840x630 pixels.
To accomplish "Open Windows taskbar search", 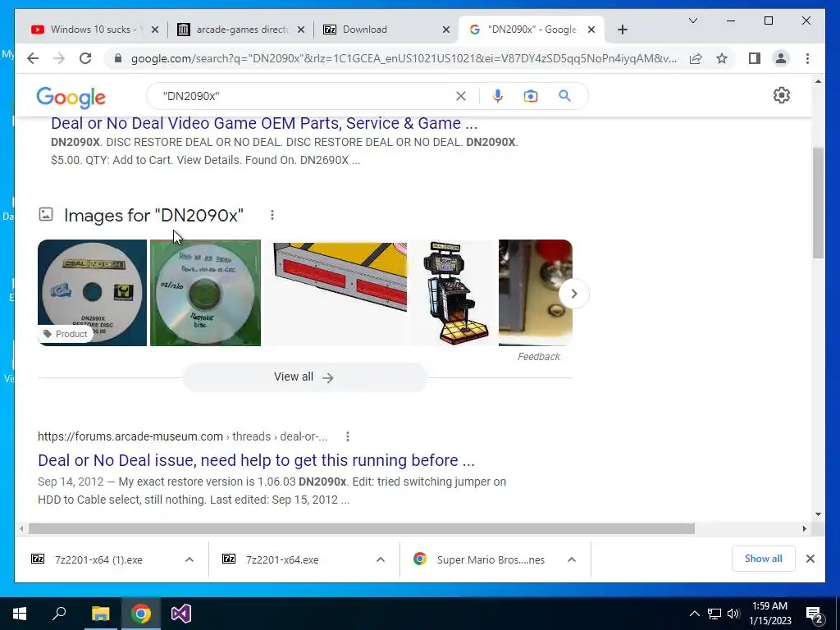I will [59, 614].
